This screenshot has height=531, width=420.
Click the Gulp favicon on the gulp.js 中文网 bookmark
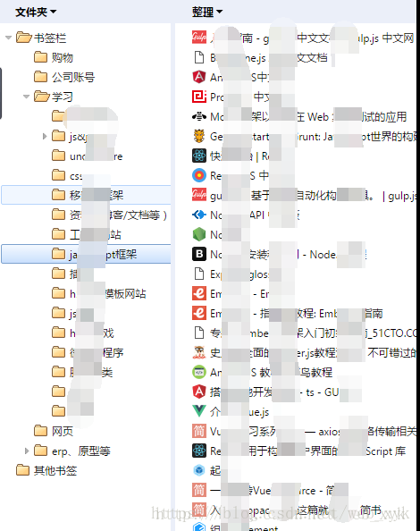tap(199, 38)
